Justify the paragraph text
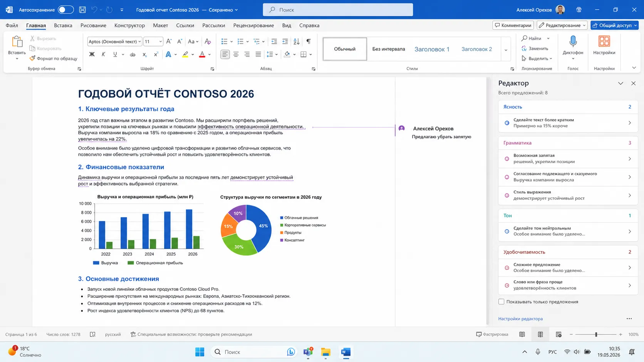Image resolution: width=644 pixels, height=362 pixels. 258,55
